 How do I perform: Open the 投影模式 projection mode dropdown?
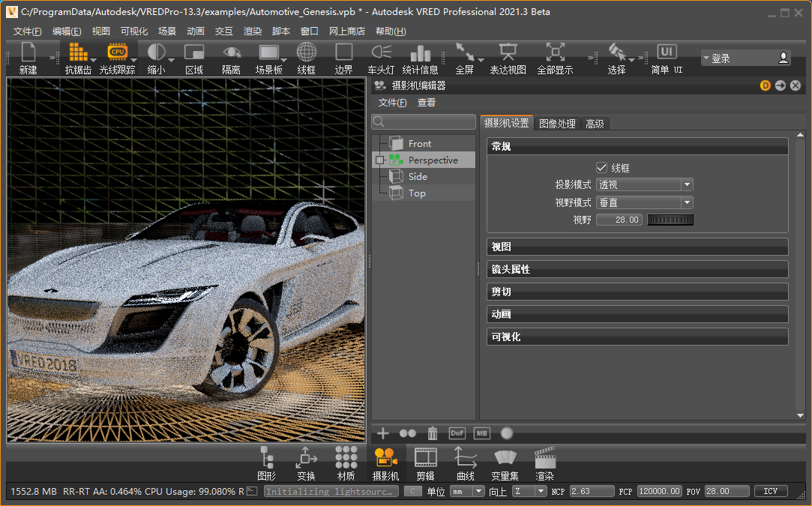(x=644, y=184)
